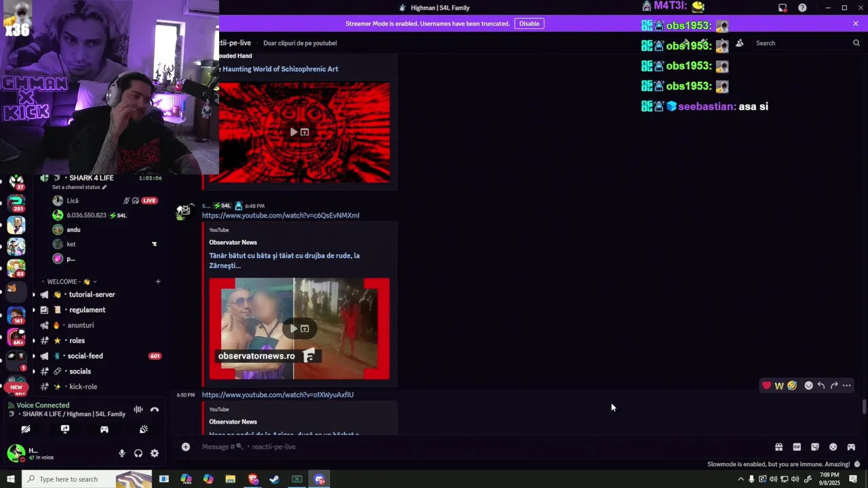
Task: Open Add Reaction emoji picker
Action: pos(808,386)
